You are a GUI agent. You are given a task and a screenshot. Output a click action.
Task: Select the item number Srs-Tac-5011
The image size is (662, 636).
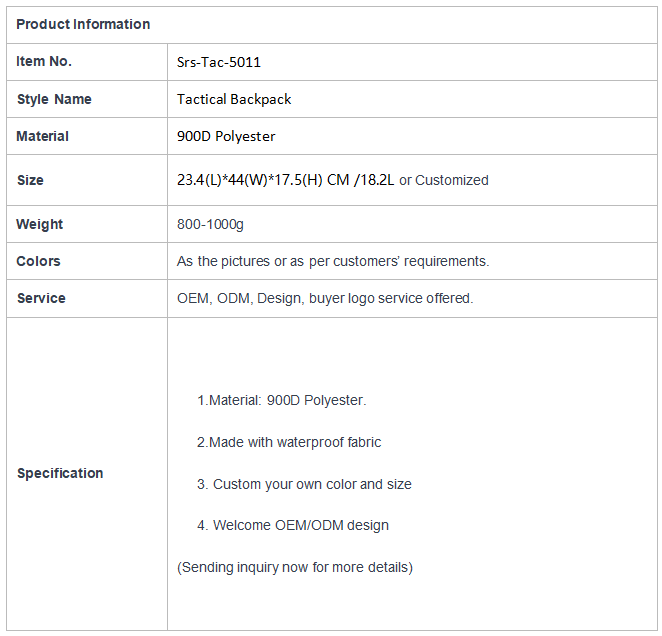click(x=219, y=63)
